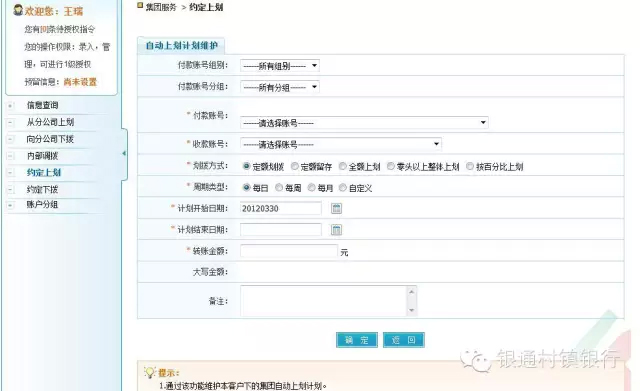640x391 pixels.
Task: Open the 付款账号分组 dropdown
Action: pyautogui.click(x=280, y=87)
